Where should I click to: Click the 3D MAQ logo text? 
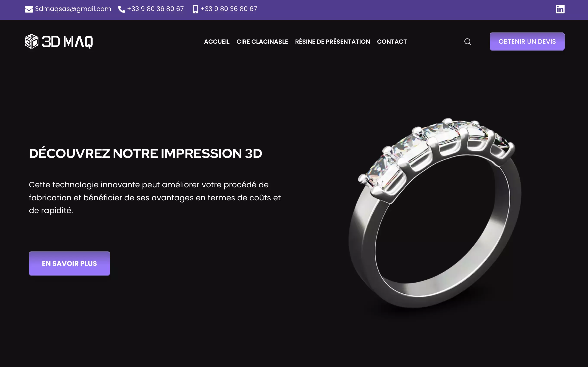(x=67, y=42)
